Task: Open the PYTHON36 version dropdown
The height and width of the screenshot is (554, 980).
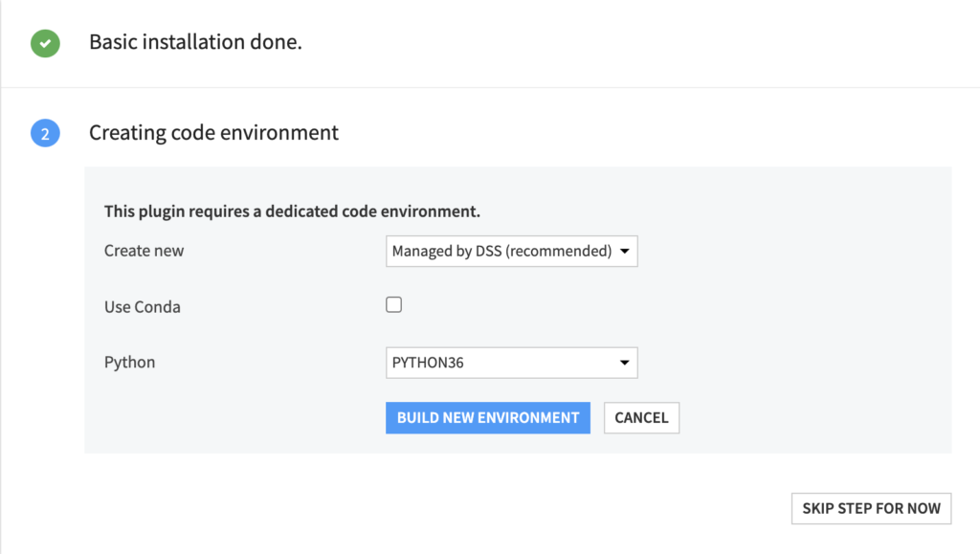Action: 511,363
